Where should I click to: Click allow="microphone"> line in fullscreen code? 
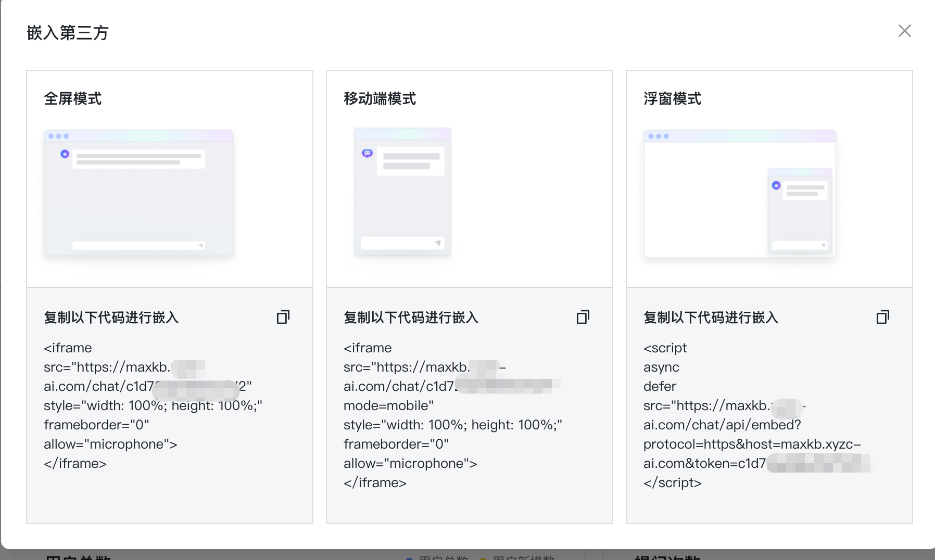click(x=111, y=444)
